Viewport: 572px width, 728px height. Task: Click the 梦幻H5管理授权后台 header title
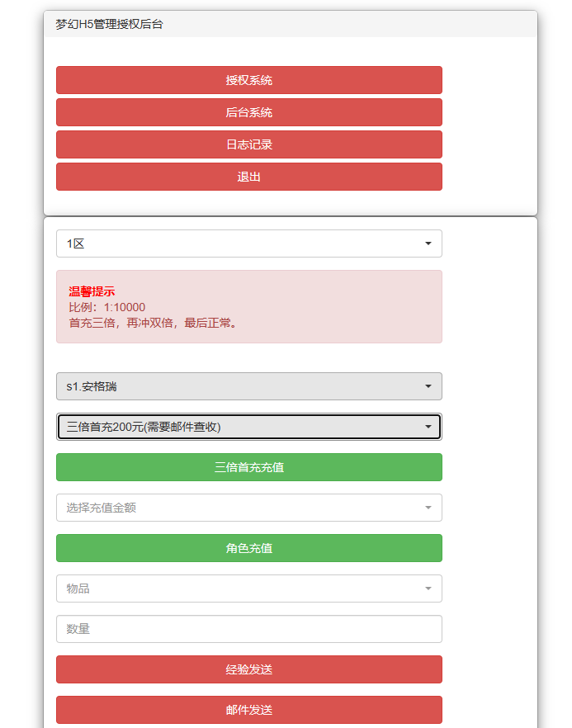pos(109,25)
